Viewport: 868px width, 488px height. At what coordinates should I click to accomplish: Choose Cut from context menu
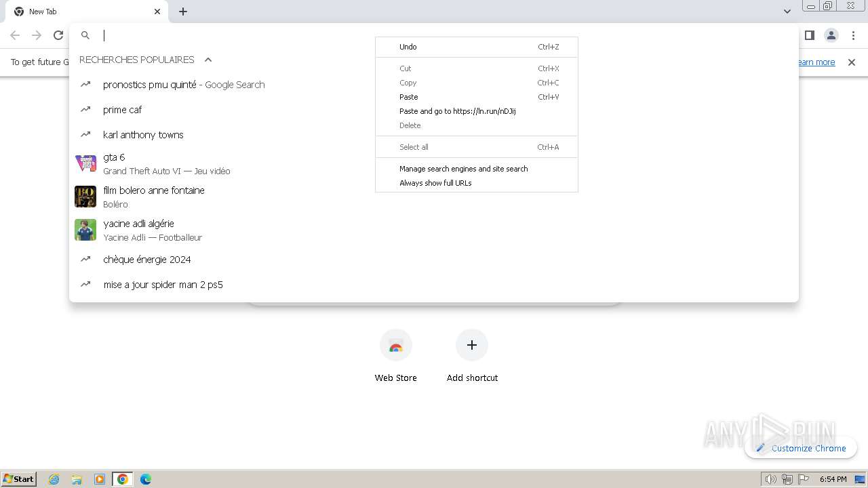coord(477,68)
